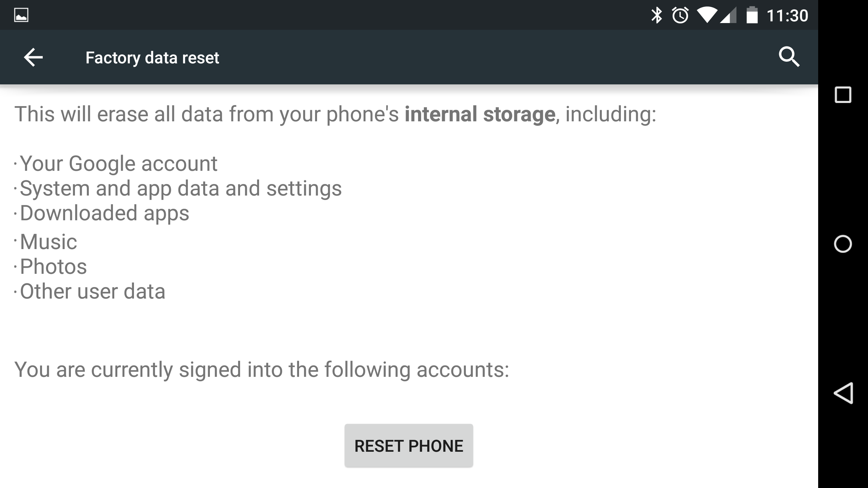Image resolution: width=868 pixels, height=488 pixels.
Task: Click the signed-in accounts section
Action: [x=261, y=369]
